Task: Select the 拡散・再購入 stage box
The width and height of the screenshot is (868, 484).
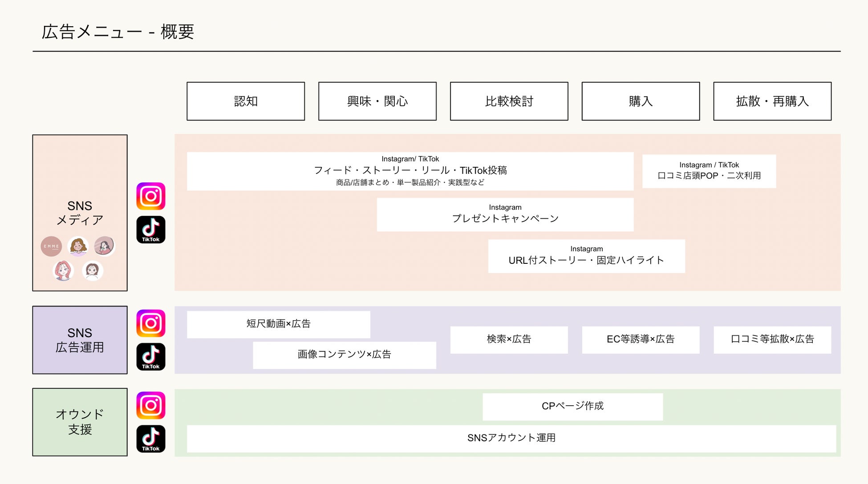Action: pyautogui.click(x=772, y=101)
